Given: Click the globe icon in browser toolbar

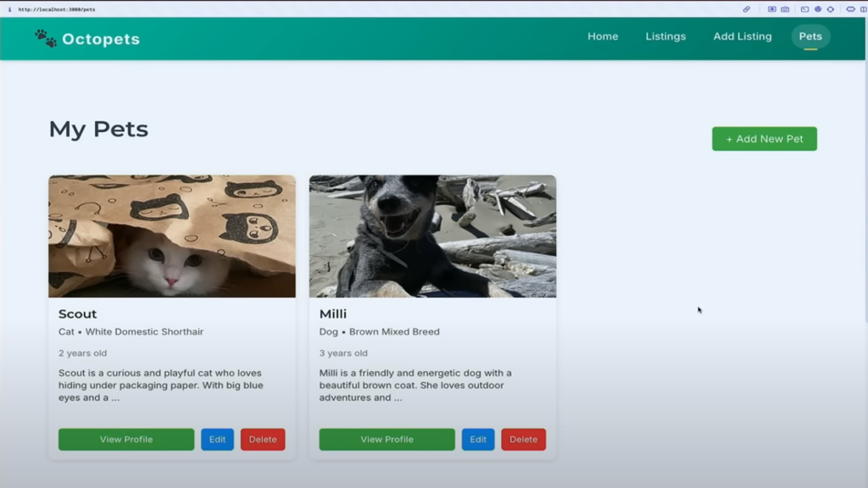Looking at the screenshot, I should tap(818, 9).
